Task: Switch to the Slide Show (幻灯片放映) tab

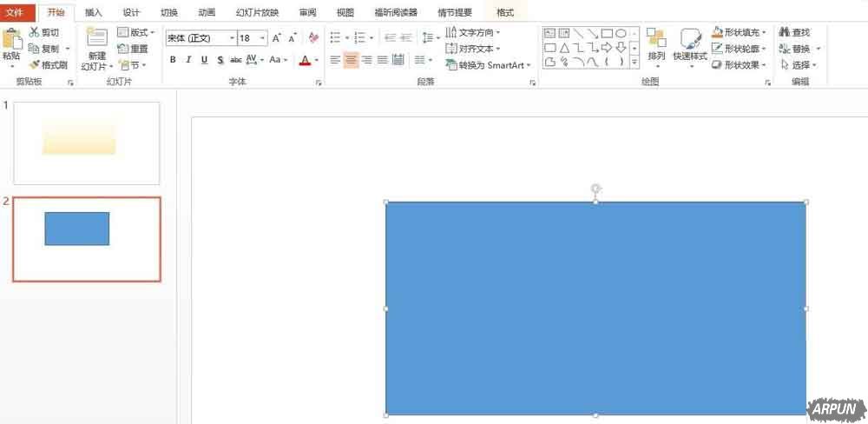Action: pos(258,12)
